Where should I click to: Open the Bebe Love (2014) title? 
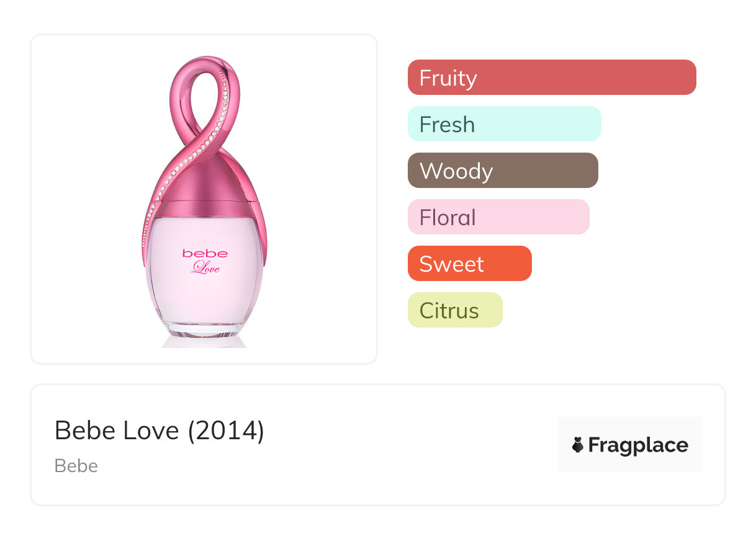pos(160,431)
